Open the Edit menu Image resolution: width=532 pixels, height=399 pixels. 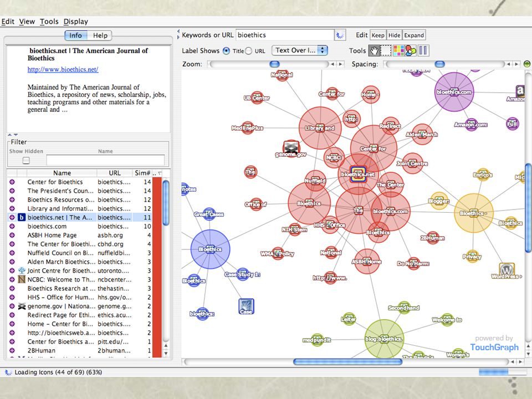[7, 22]
